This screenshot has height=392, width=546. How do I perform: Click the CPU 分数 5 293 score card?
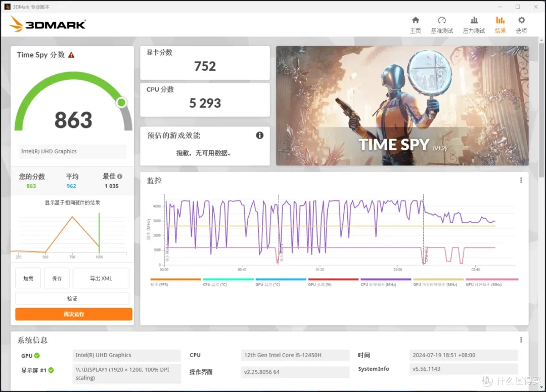coord(205,100)
